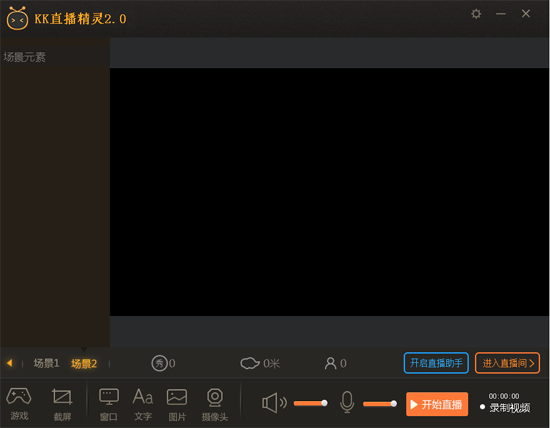The image size is (550, 428).
Task: Add a window source via the 窗口 icon
Action: tap(109, 404)
